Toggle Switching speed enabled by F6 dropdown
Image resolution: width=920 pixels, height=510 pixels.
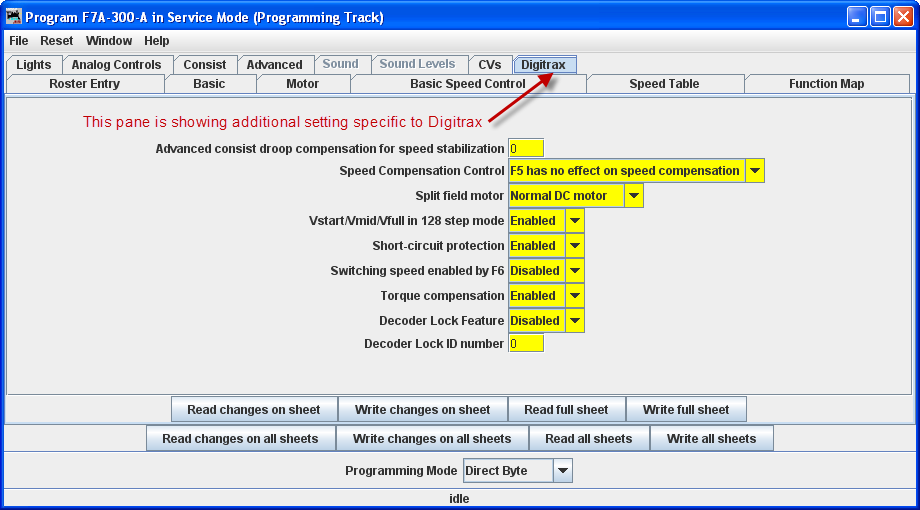point(574,271)
